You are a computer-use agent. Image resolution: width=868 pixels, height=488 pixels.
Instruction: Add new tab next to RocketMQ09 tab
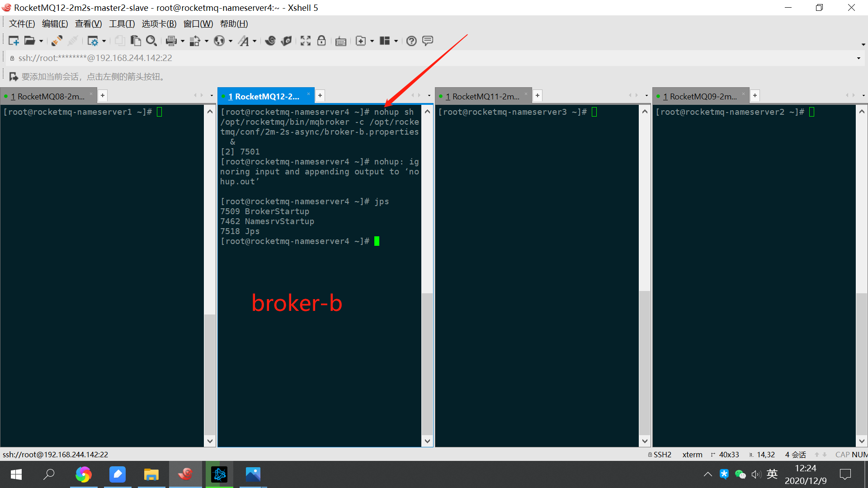point(755,95)
